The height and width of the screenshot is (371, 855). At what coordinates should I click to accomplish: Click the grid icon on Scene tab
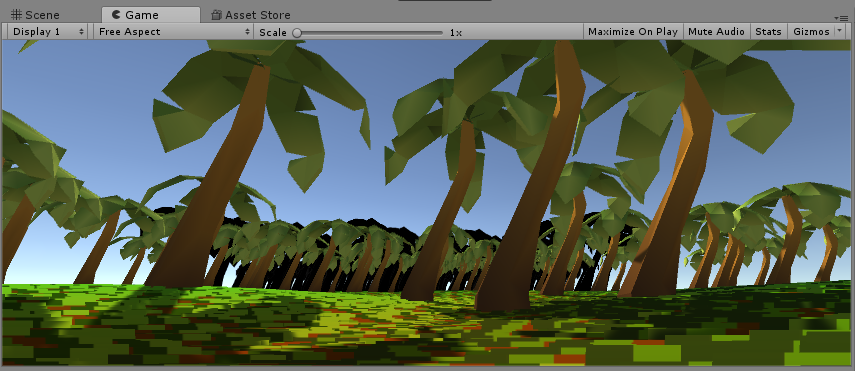tap(16, 15)
